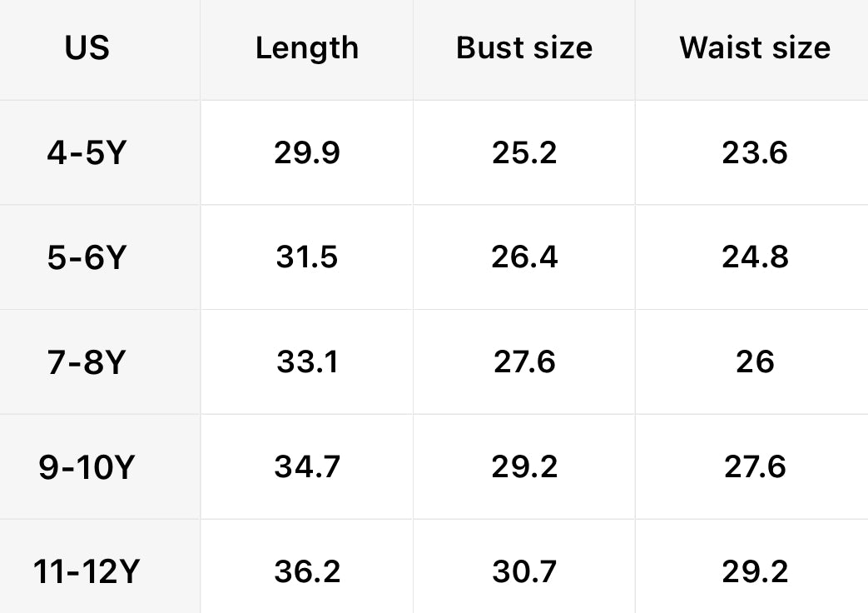Click the Bust size header

point(524,47)
